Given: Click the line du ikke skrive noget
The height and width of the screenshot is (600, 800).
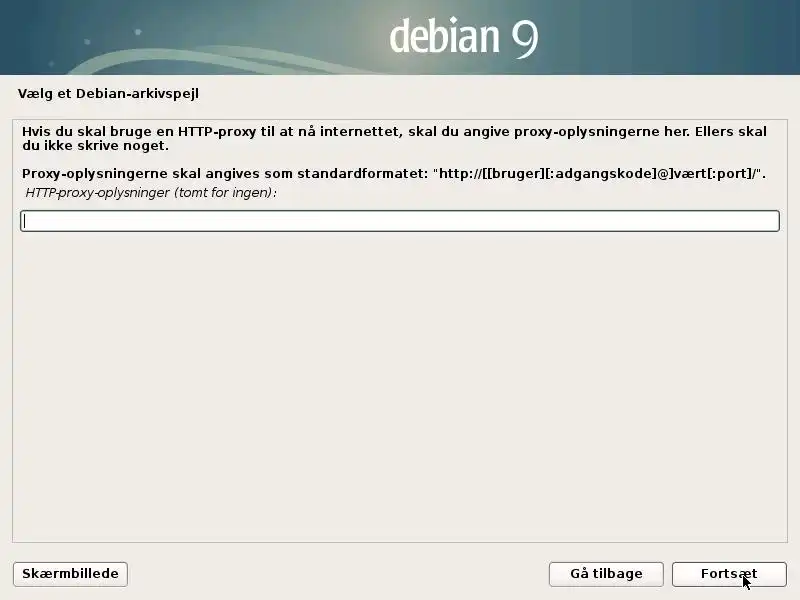Looking at the screenshot, I should pyautogui.click(x=95, y=146).
